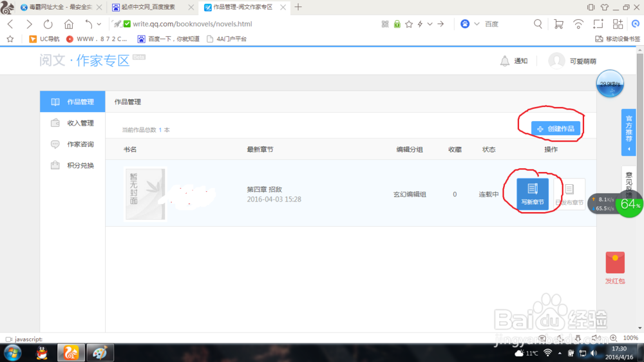Click the green lock security icon
Image resolution: width=644 pixels, height=362 pixels.
pyautogui.click(x=397, y=24)
